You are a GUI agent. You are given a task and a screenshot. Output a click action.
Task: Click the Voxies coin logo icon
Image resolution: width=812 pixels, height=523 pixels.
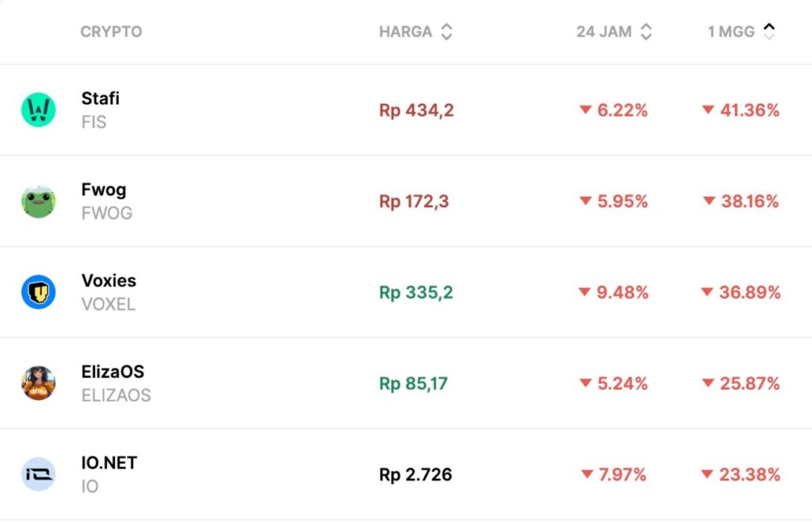coord(38,292)
